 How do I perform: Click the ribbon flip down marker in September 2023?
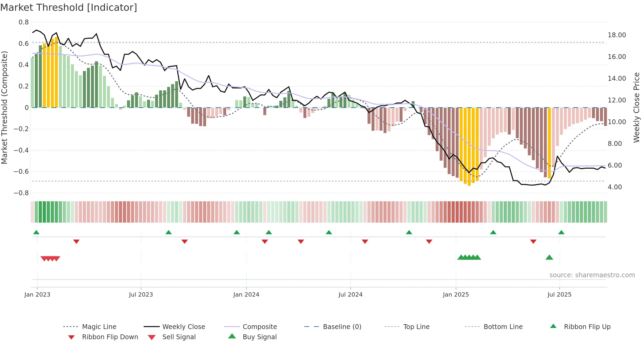[x=185, y=242]
